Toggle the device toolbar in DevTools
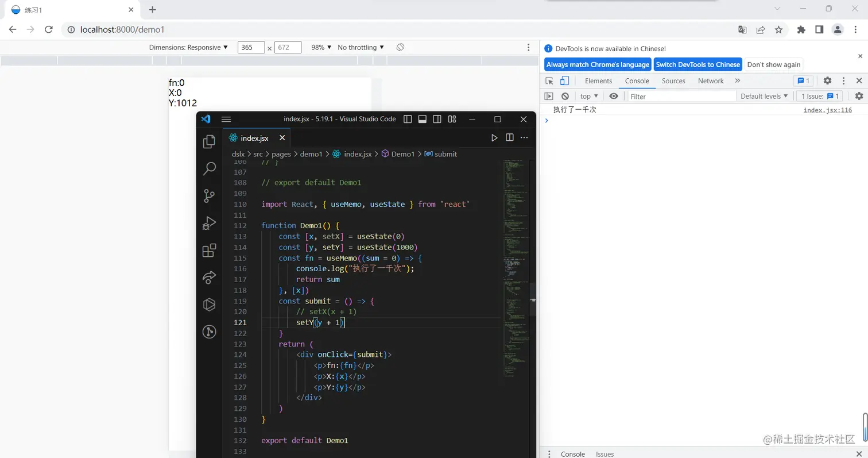 [564, 81]
